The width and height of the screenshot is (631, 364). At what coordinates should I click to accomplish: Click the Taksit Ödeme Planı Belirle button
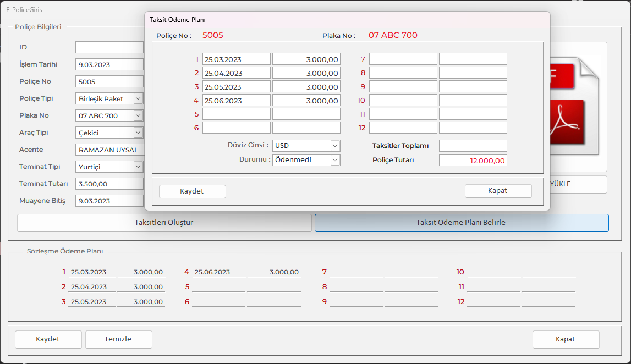(461, 223)
